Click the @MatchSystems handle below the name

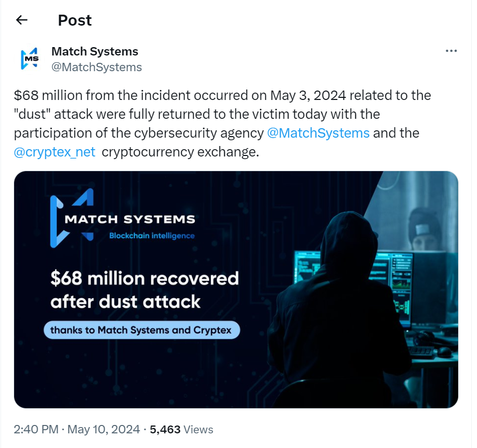(96, 67)
